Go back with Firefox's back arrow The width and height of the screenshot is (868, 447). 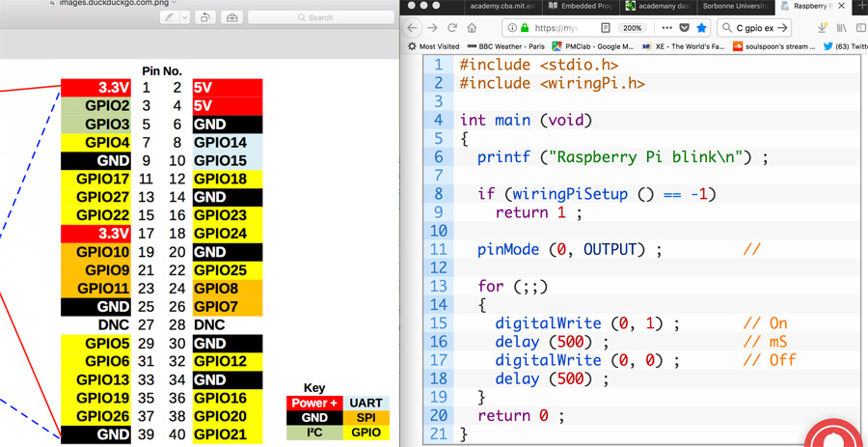pos(413,28)
